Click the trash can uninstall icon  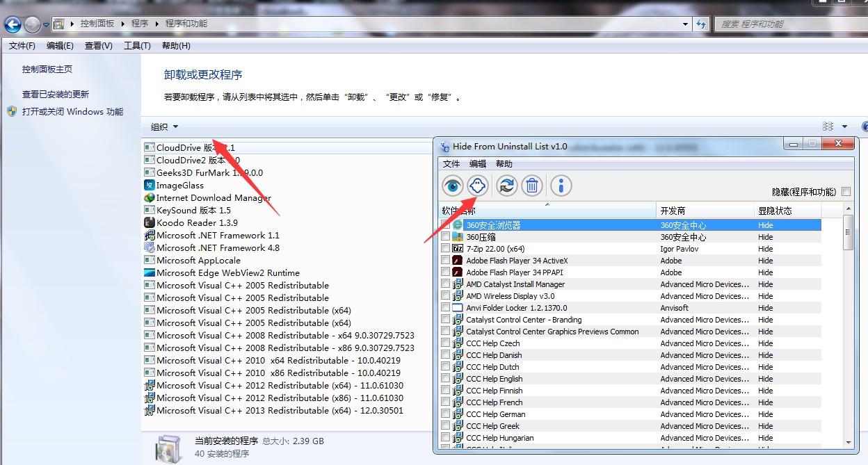(x=532, y=186)
